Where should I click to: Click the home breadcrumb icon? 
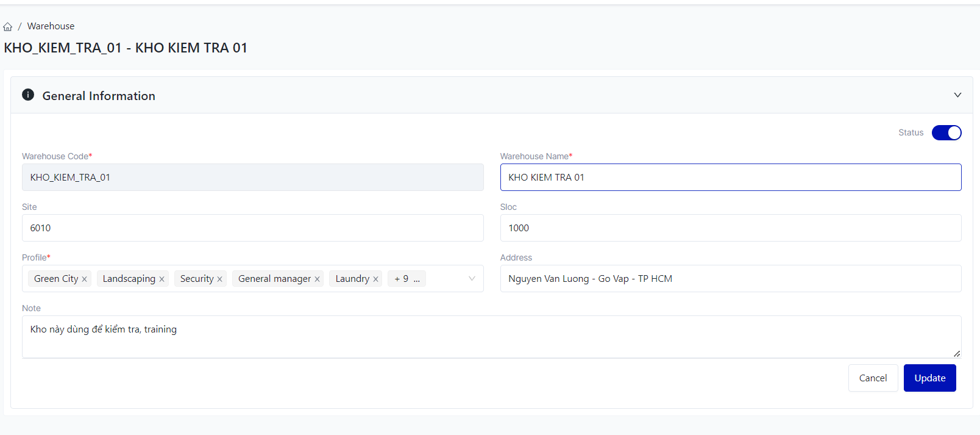(x=8, y=27)
